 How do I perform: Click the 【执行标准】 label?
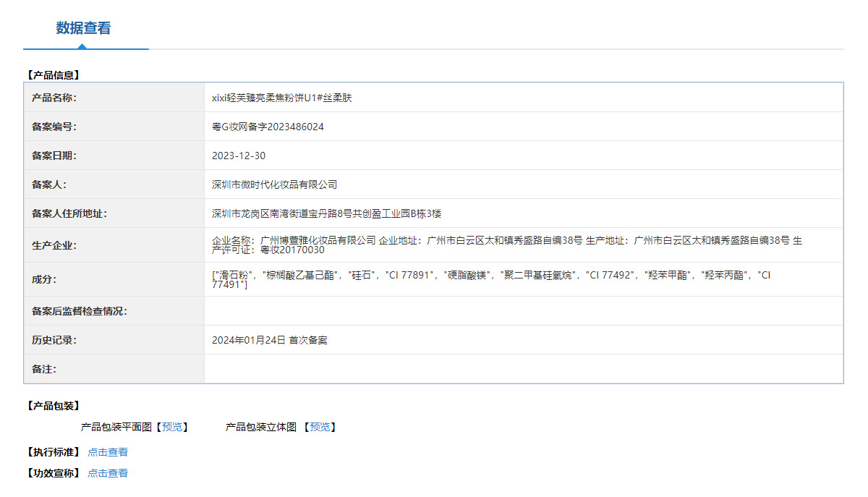pos(53,452)
